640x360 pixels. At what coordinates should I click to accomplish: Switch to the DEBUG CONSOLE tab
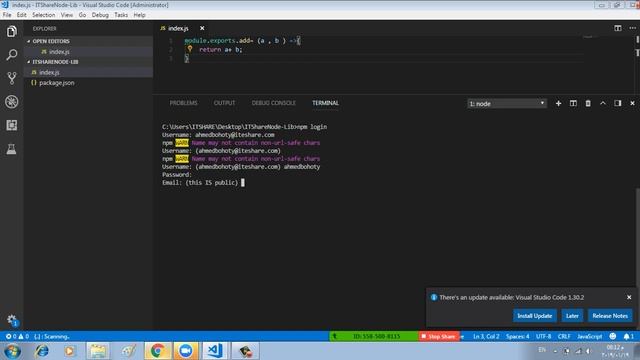click(273, 103)
